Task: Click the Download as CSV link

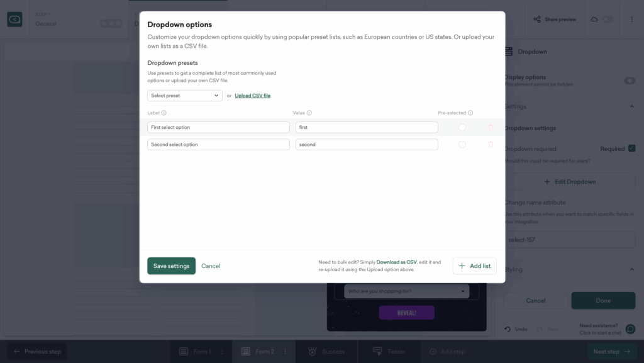Action: [x=396, y=262]
